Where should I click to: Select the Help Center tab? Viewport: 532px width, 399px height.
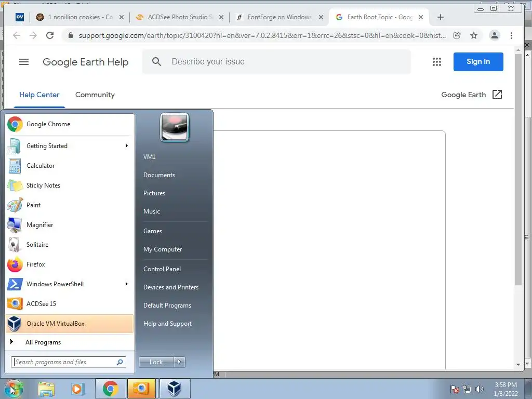[x=39, y=95]
